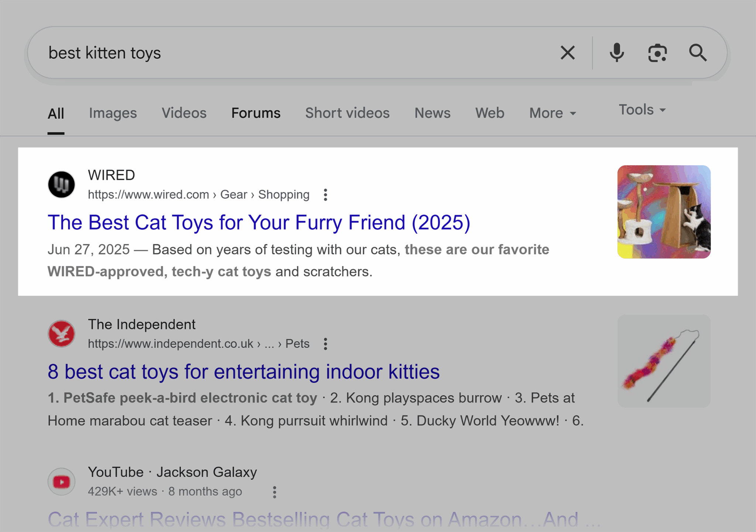Switch to the Images tab
This screenshot has height=532, width=756.
(x=113, y=113)
